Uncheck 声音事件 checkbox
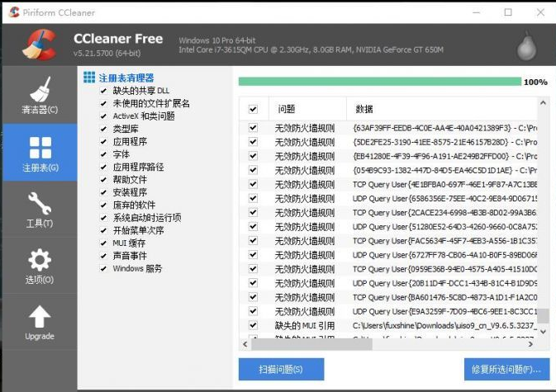The image size is (556, 392). [103, 256]
